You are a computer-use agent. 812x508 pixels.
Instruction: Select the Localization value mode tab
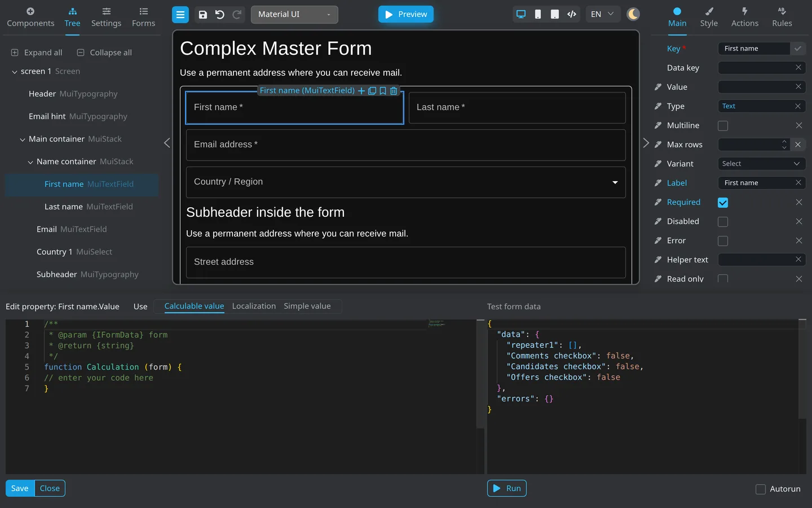(254, 306)
